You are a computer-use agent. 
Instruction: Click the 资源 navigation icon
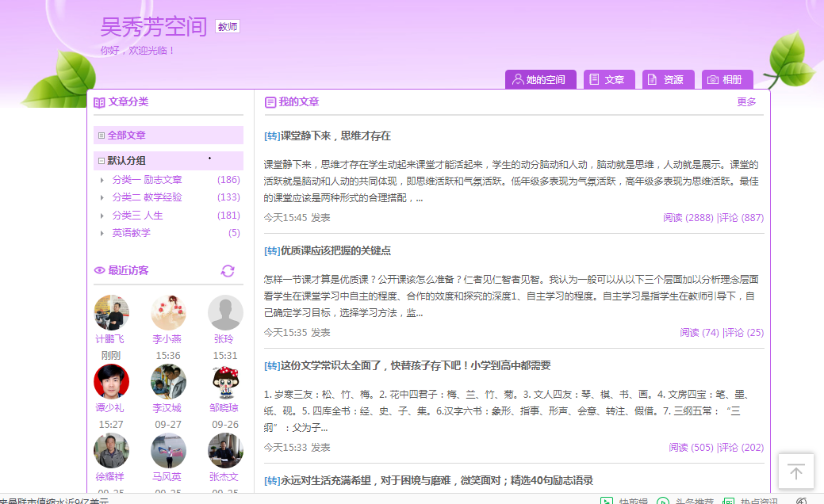668,79
